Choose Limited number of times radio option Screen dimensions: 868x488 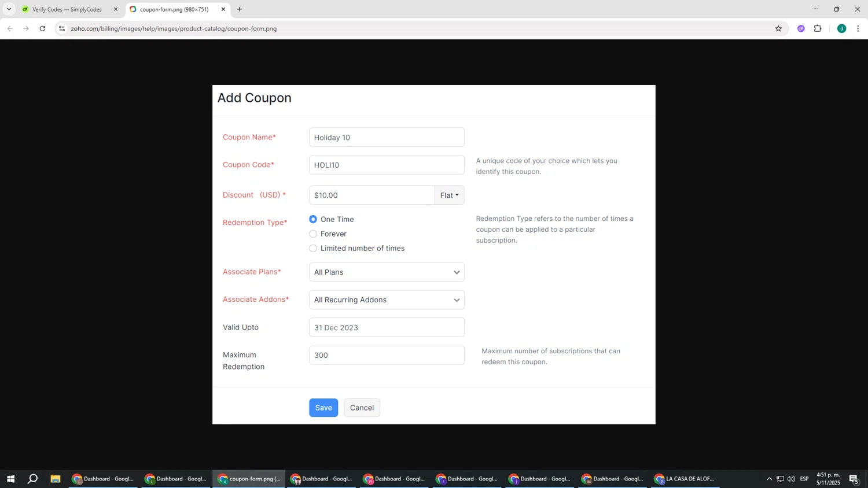click(313, 248)
